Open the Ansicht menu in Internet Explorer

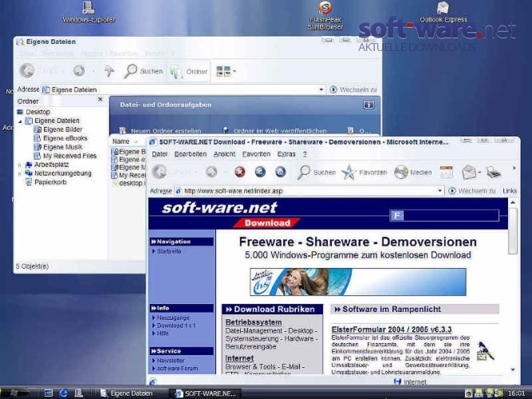point(224,154)
